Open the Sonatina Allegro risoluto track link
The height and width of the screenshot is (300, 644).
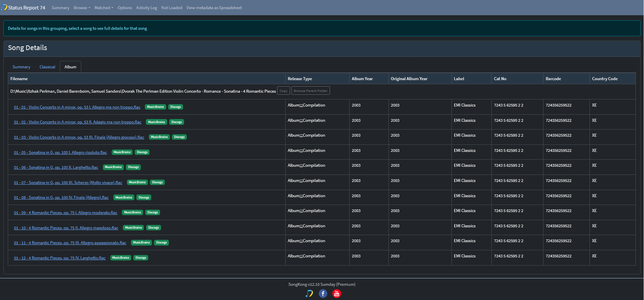61,153
